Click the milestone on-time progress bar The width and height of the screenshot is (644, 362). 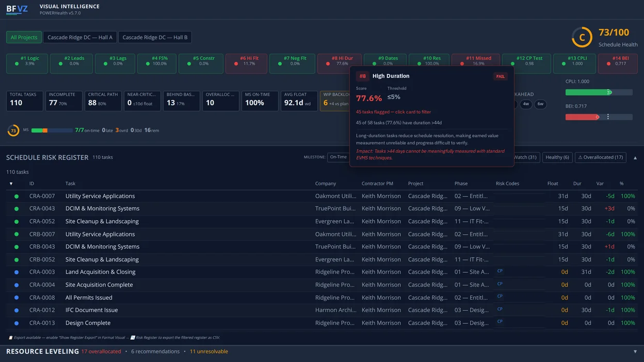tap(52, 130)
